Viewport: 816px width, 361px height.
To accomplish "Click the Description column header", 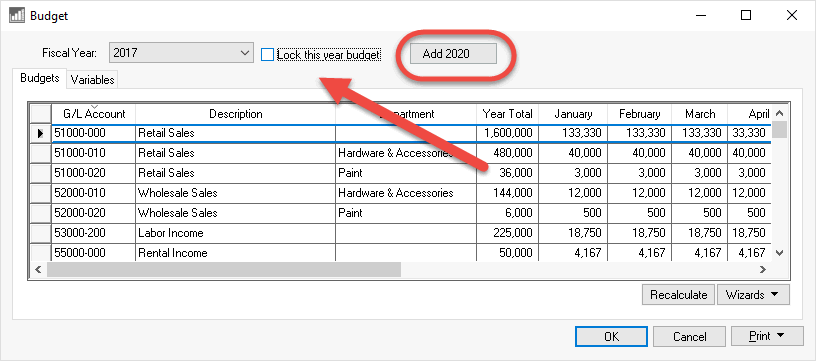I will (x=236, y=114).
